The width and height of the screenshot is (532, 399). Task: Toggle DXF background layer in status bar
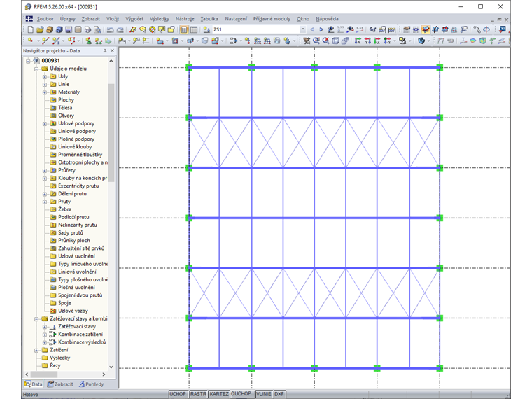click(x=279, y=394)
